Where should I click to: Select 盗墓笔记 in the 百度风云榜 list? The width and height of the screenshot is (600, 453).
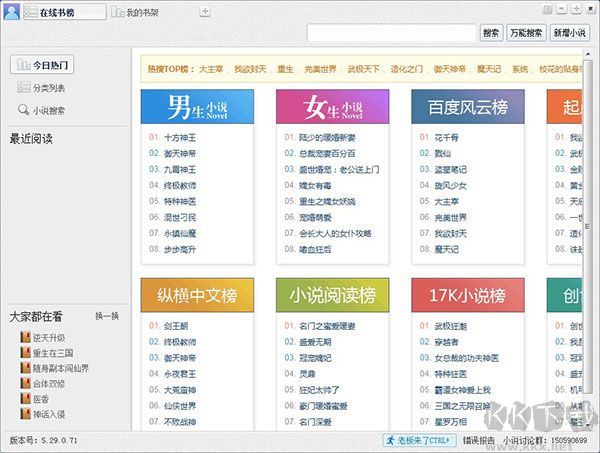[x=450, y=169]
